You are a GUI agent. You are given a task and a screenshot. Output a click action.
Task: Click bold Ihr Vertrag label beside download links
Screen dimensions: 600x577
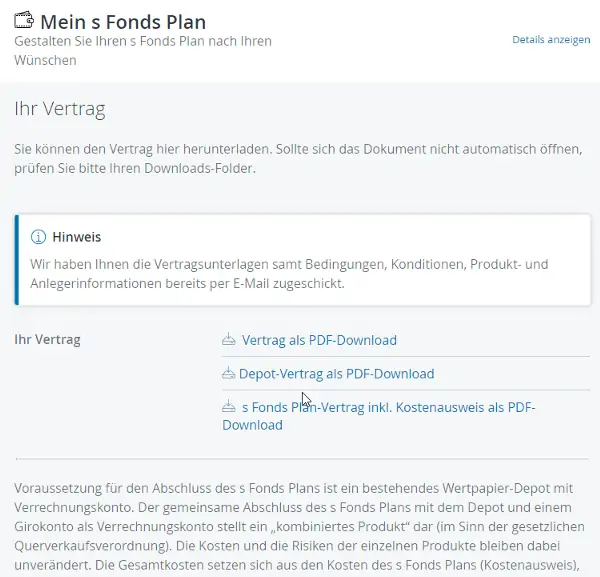pos(47,339)
